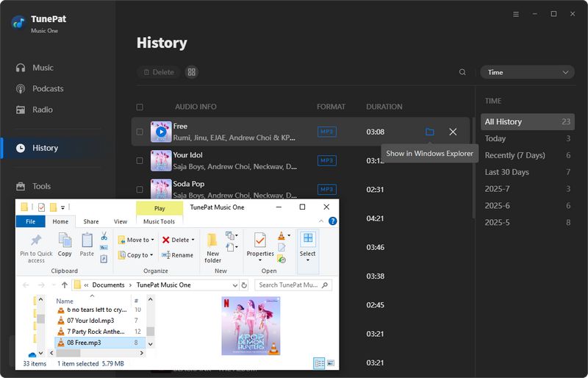Screen dimensions: 588x378
Task: Open the Share ribbon tab
Action: [91, 221]
